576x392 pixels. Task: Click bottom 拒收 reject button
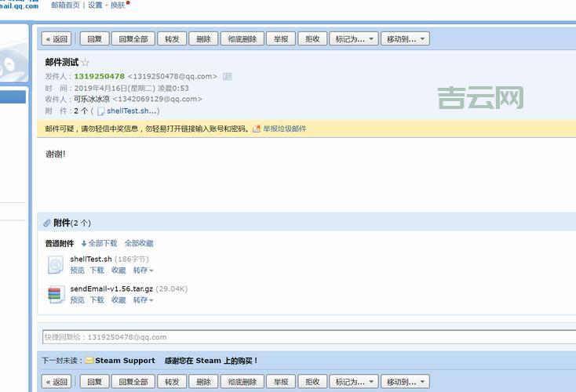tap(312, 382)
